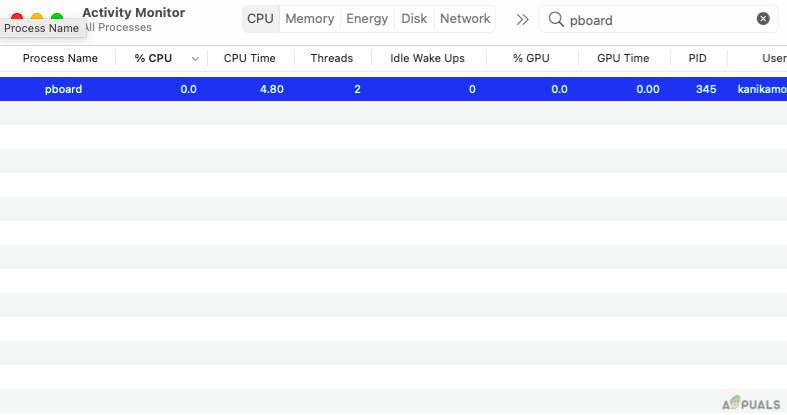Viewport: 787px width, 415px height.
Task: Toggle % CPU sort direction arrow
Action: click(194, 59)
